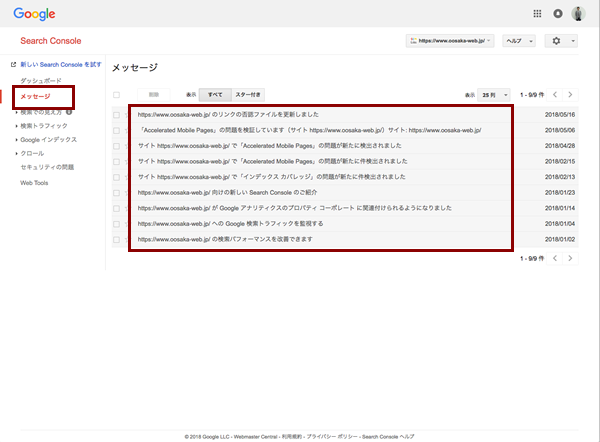Viewport: 600px width, 442px height.
Task: Check the box for 2018/02/13 message
Action: (x=116, y=177)
